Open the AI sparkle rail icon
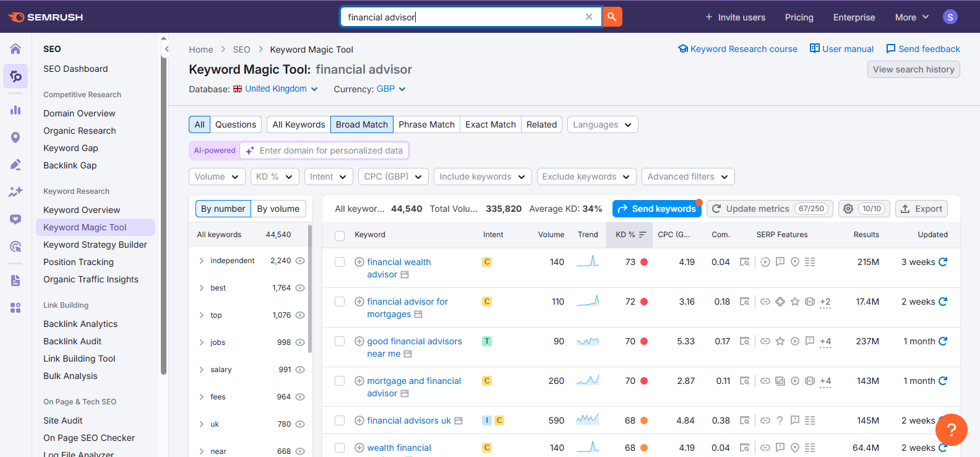 tap(15, 192)
